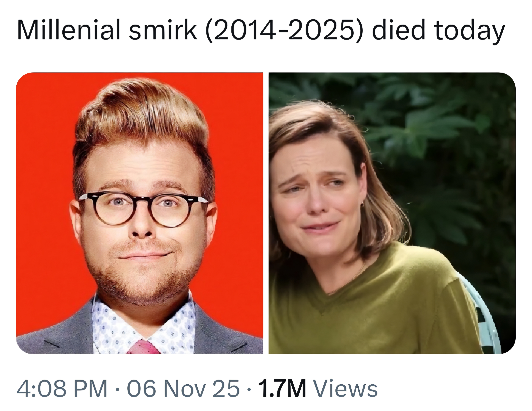This screenshot has width=532, height=411.
Task: Click the round tortoiseshell glasses in left photo
Action: [143, 209]
